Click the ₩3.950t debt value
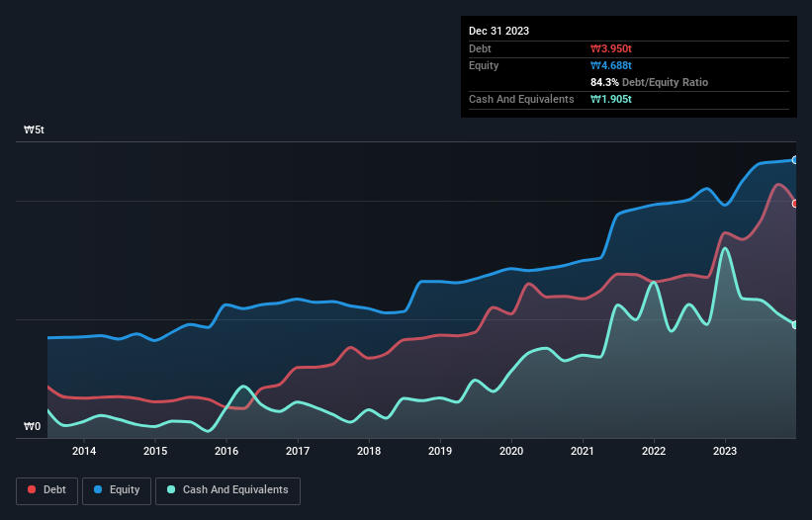This screenshot has height=520, width=812. 611,48
